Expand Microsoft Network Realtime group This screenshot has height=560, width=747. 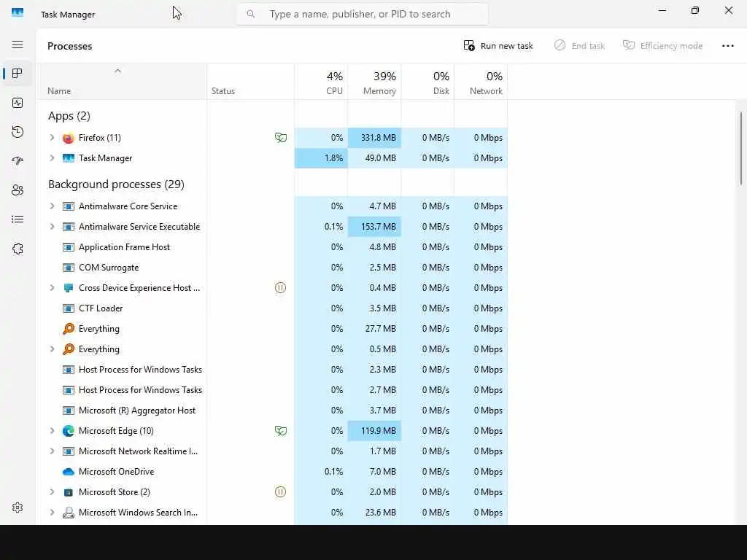pyautogui.click(x=52, y=451)
